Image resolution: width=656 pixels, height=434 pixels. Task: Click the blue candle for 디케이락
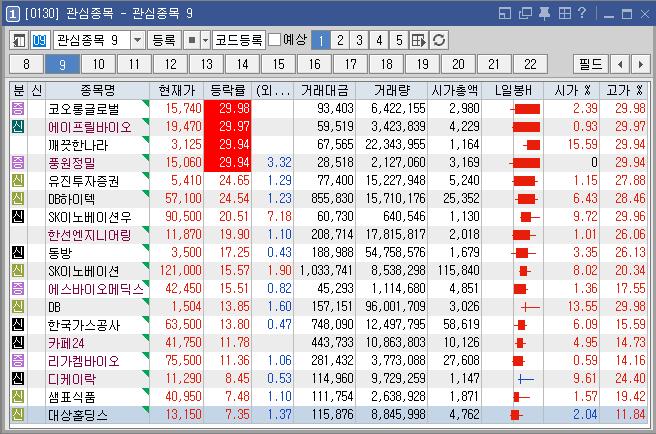tap(526, 379)
